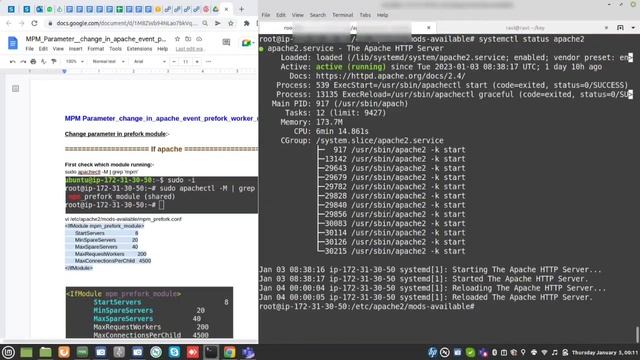The width and height of the screenshot is (640, 360).
Task: Open a new Chrome tab with the plus button
Action: pos(241,9)
